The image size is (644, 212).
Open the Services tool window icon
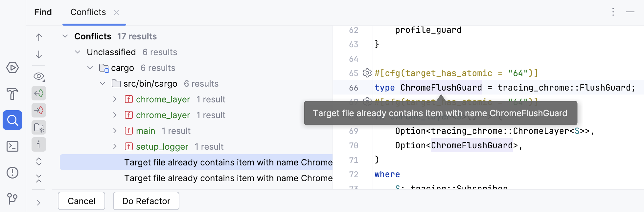[12, 68]
